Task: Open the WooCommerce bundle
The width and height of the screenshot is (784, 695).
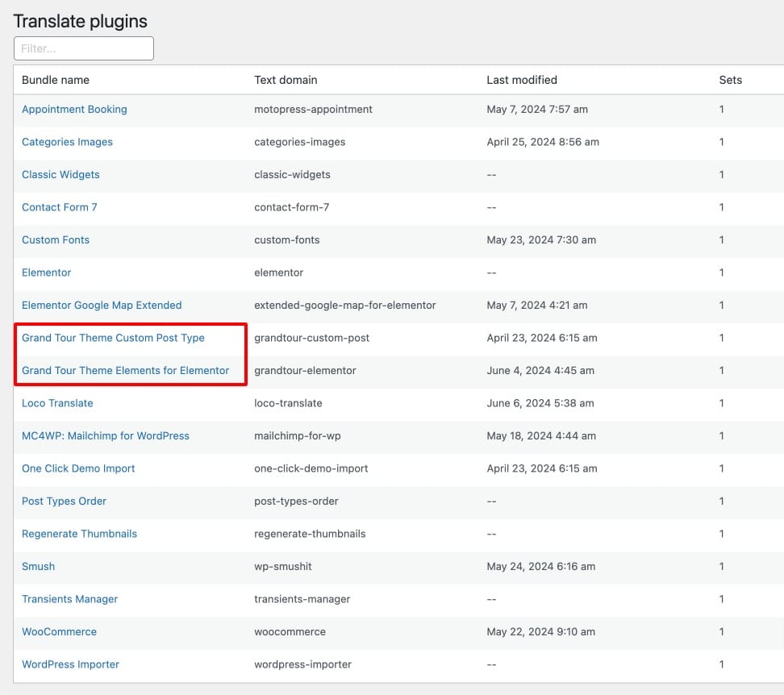Action: pyautogui.click(x=59, y=631)
